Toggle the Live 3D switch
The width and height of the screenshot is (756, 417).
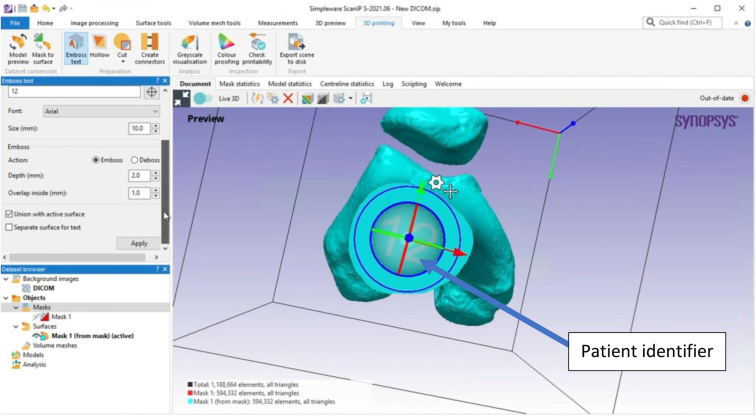(x=203, y=99)
